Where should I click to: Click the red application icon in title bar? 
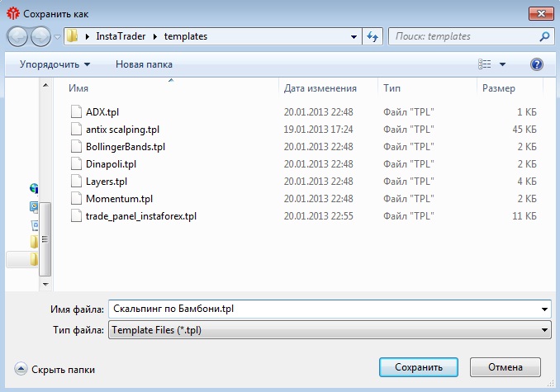(x=13, y=13)
